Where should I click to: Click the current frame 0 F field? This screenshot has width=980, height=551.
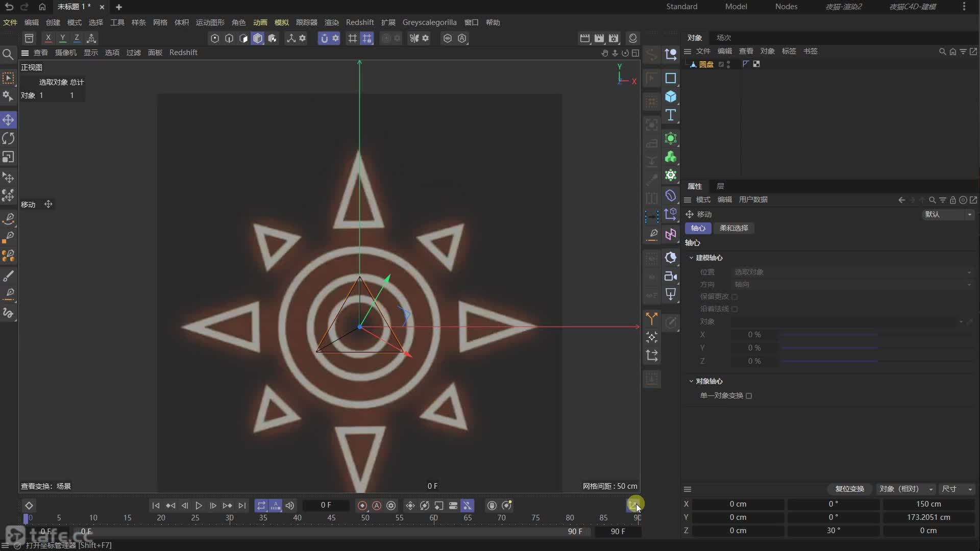point(326,506)
